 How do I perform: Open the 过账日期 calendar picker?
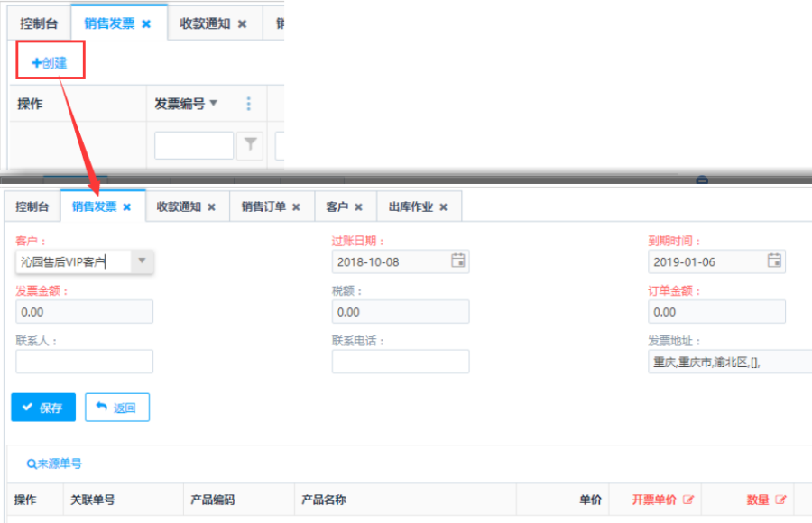point(458,261)
